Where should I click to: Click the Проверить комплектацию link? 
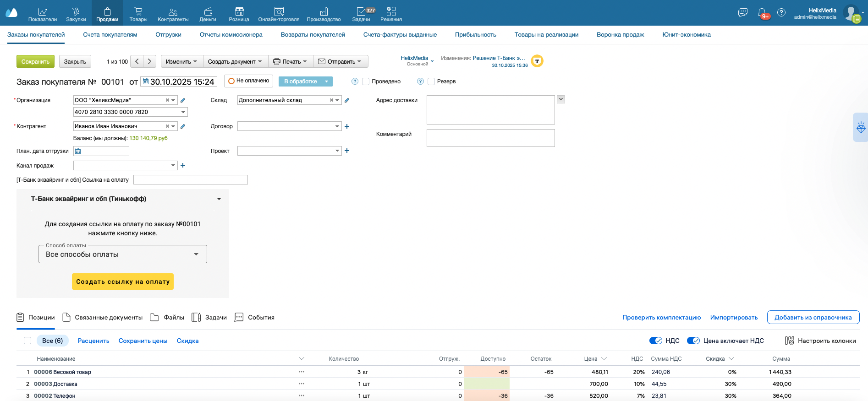(661, 317)
